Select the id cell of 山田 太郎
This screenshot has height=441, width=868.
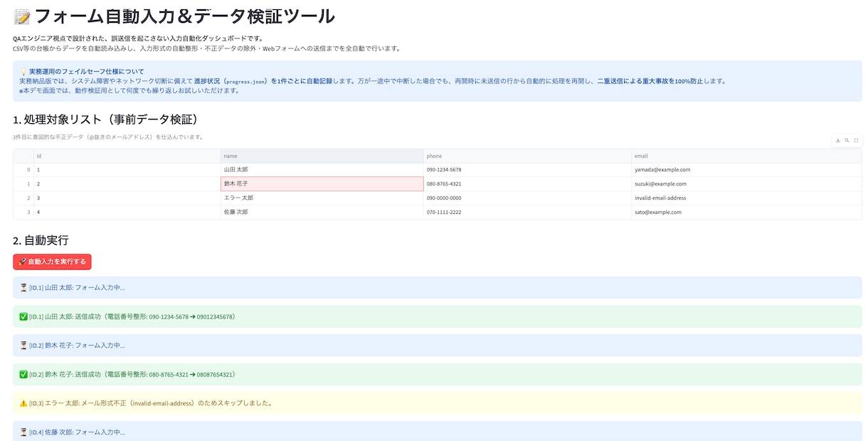pyautogui.click(x=127, y=170)
